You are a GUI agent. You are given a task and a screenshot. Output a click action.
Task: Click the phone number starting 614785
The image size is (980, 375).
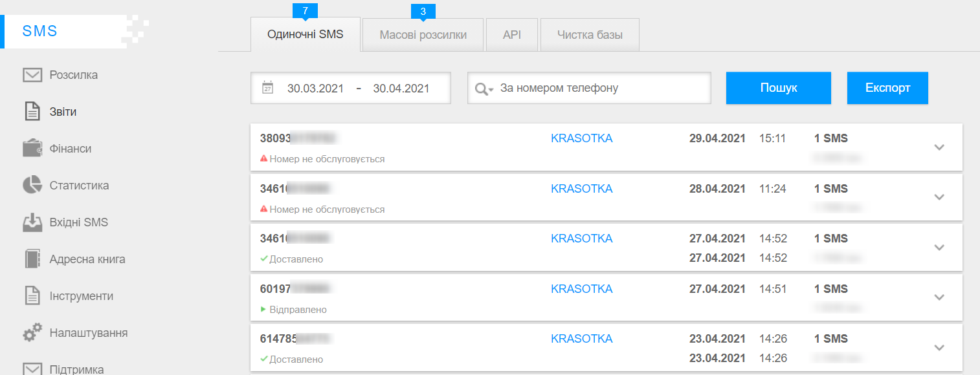coord(296,339)
